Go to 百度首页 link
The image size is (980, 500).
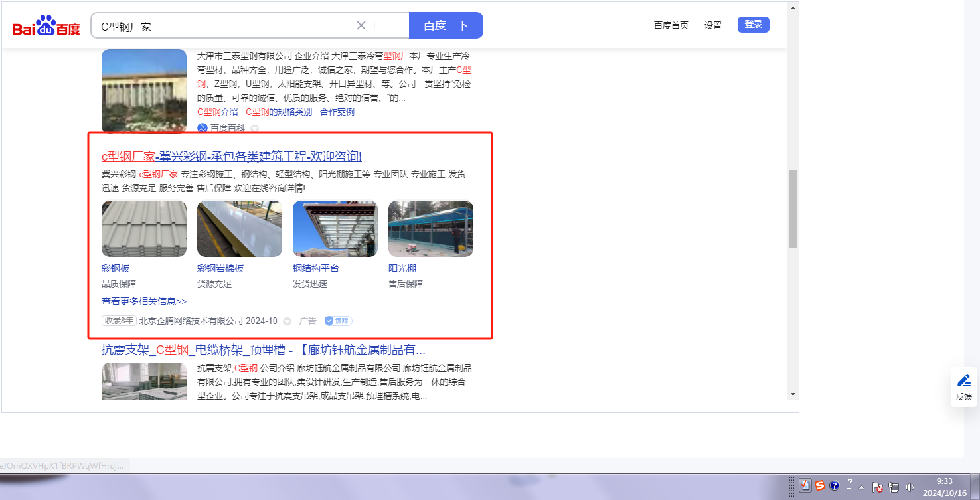click(671, 25)
